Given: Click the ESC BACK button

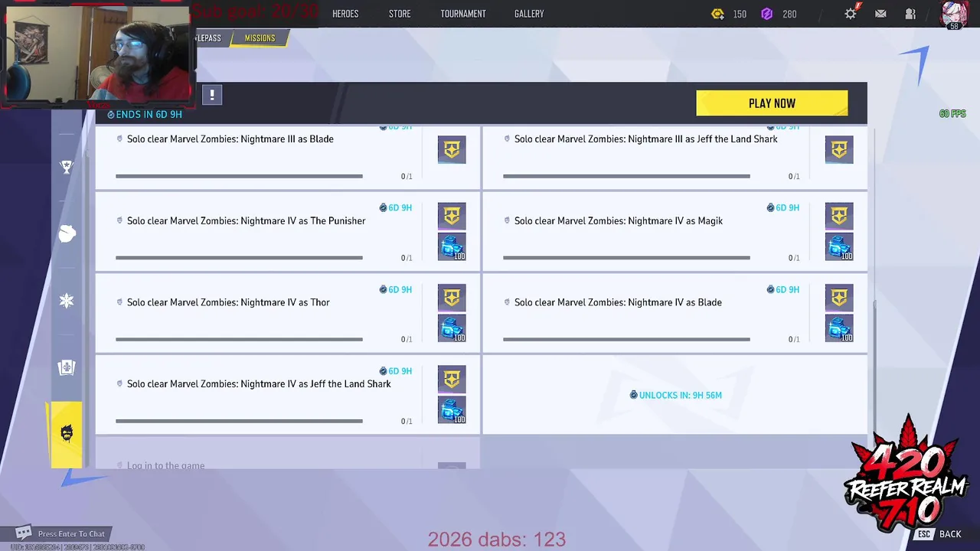Looking at the screenshot, I should 939,534.
